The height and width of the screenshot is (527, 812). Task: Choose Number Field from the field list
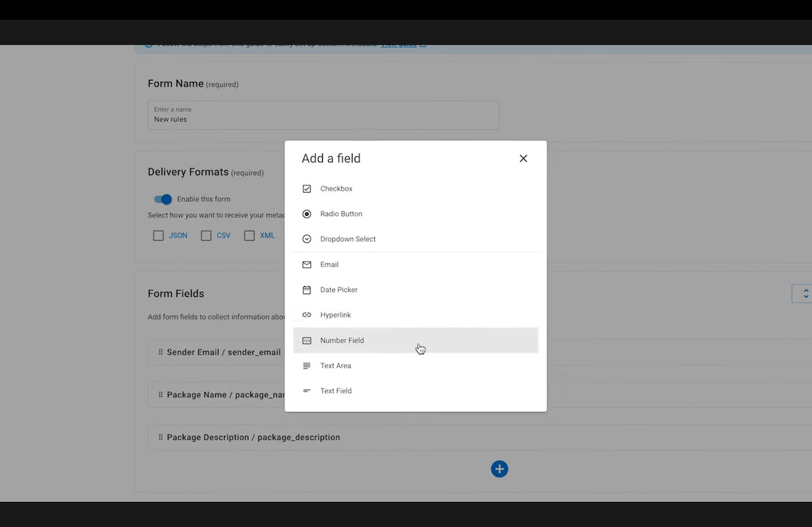tap(415, 340)
